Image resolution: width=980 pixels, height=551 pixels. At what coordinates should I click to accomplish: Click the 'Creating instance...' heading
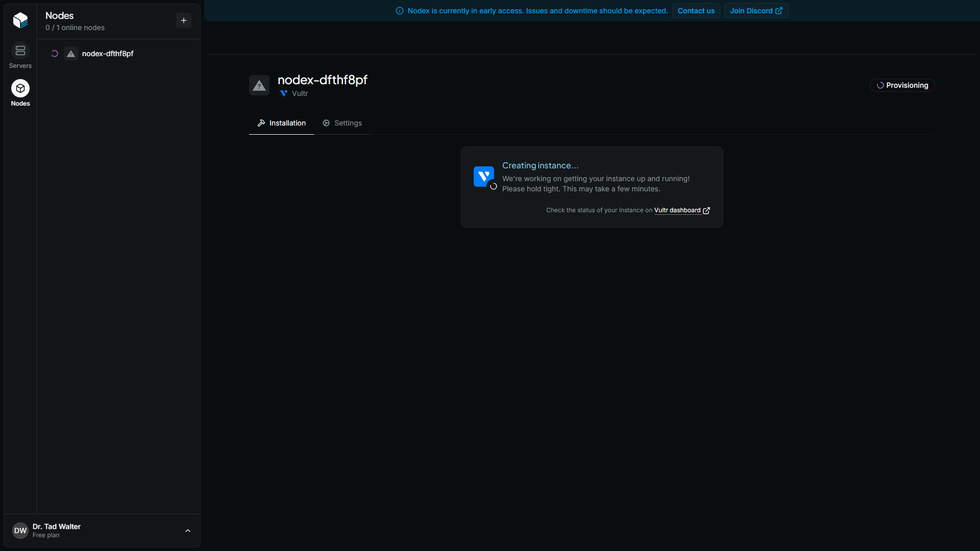click(541, 165)
